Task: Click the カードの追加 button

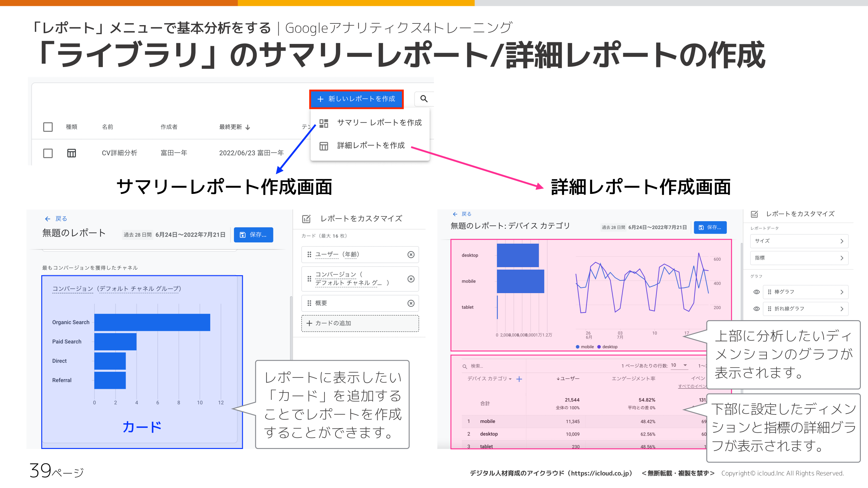Action: coord(360,323)
